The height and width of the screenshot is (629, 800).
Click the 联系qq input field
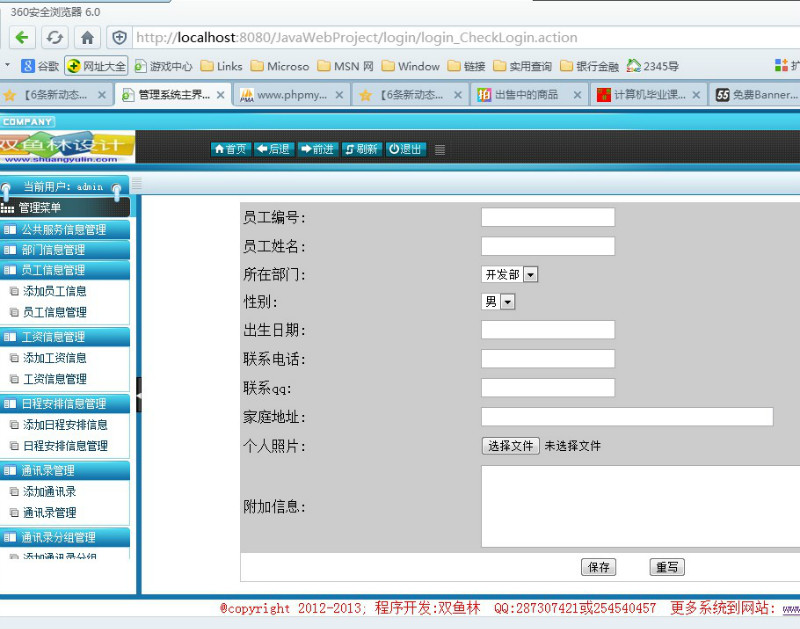point(548,388)
